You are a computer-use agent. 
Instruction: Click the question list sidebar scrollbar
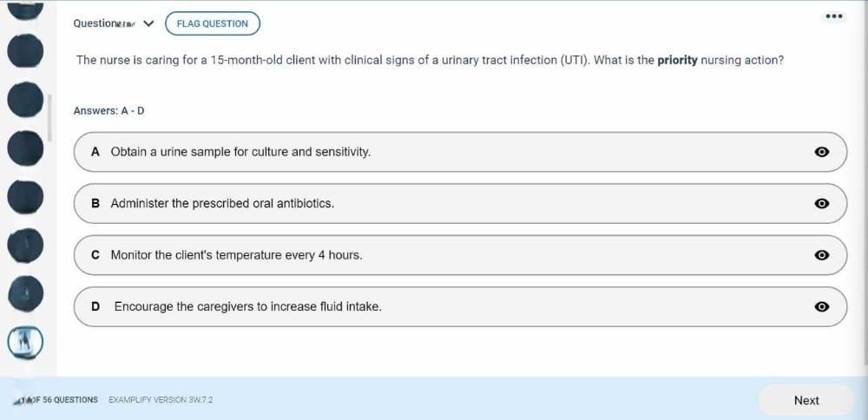click(49, 118)
